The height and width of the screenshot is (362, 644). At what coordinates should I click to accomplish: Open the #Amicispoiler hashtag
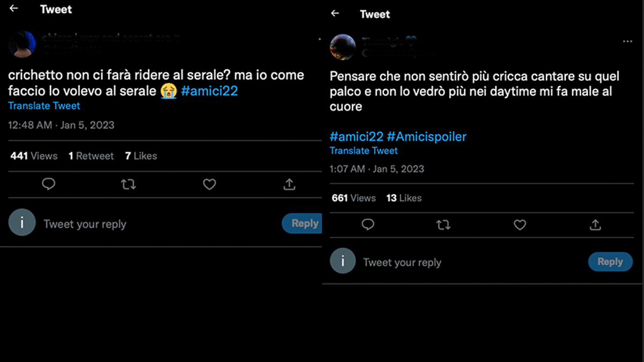point(427,136)
